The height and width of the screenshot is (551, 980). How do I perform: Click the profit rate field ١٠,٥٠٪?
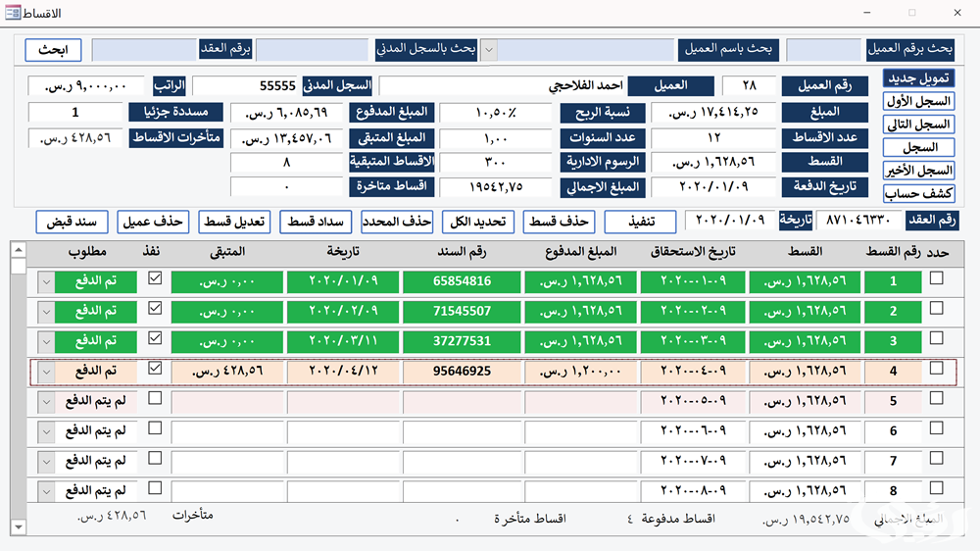click(x=495, y=113)
